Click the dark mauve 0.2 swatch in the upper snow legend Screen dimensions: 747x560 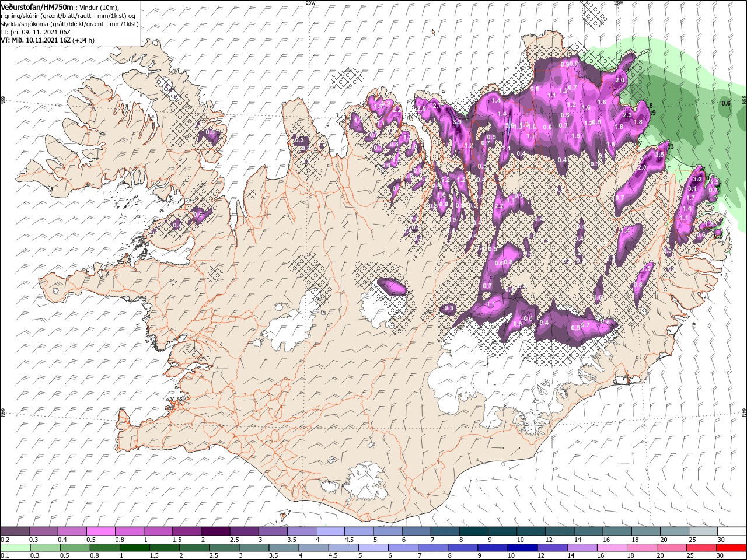click(x=15, y=531)
